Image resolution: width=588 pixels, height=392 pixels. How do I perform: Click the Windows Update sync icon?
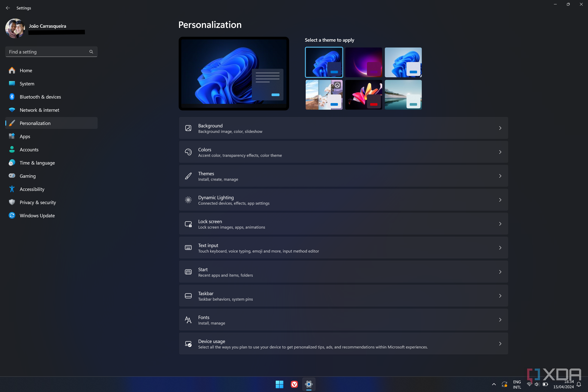(x=12, y=215)
